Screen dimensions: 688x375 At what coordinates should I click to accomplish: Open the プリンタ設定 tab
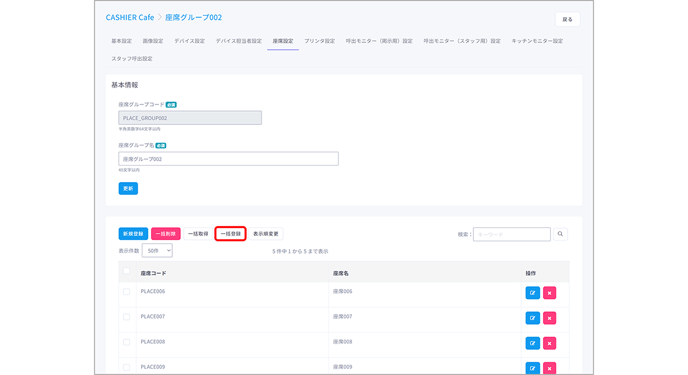(x=319, y=41)
